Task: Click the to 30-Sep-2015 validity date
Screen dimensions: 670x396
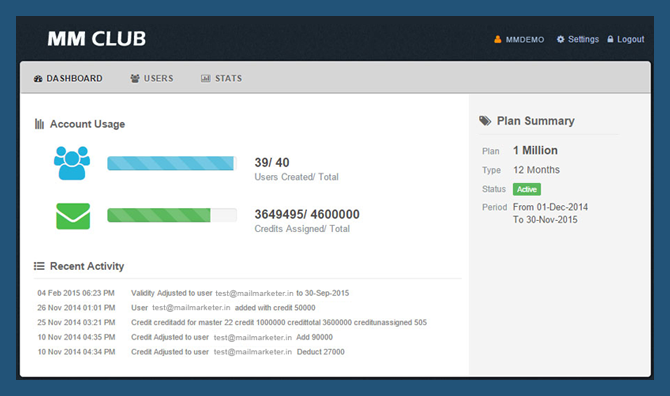Action: click(x=323, y=293)
